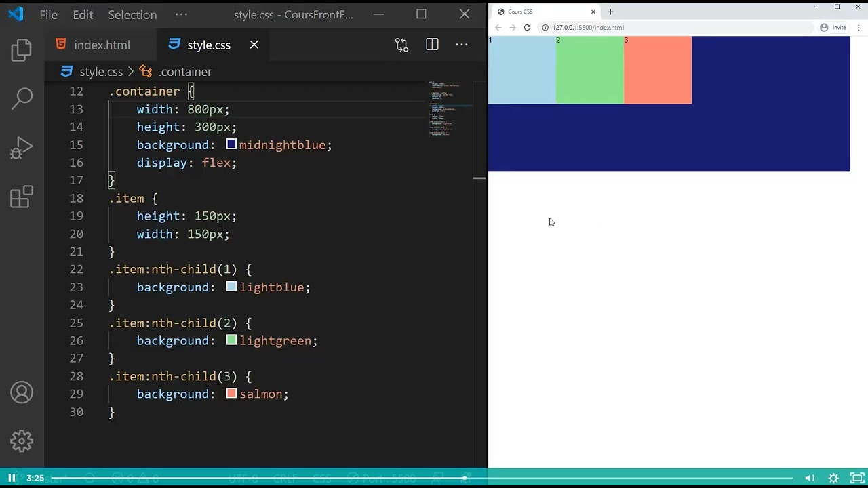Open the browser three-dot menu
The image size is (868, 488).
[x=859, y=28]
